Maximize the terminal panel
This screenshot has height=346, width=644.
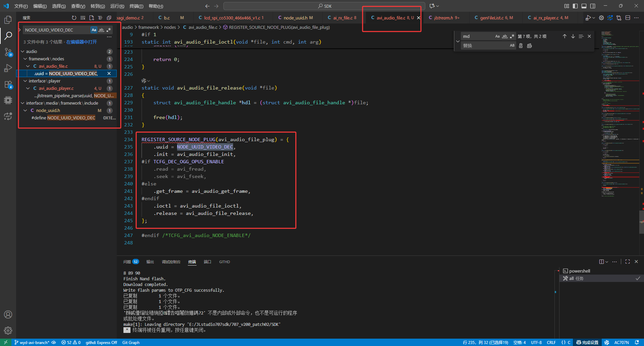[628, 262]
